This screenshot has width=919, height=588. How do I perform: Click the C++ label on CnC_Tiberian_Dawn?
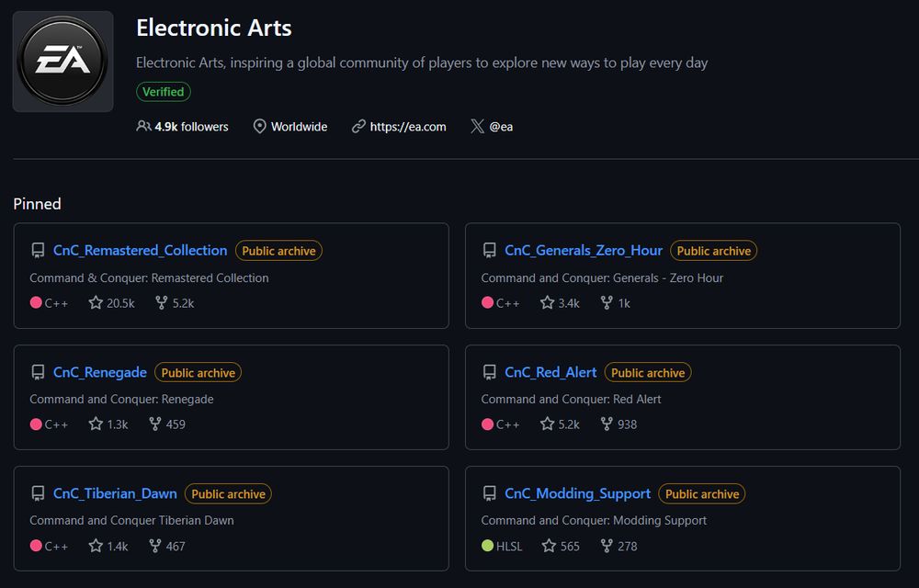[56, 546]
